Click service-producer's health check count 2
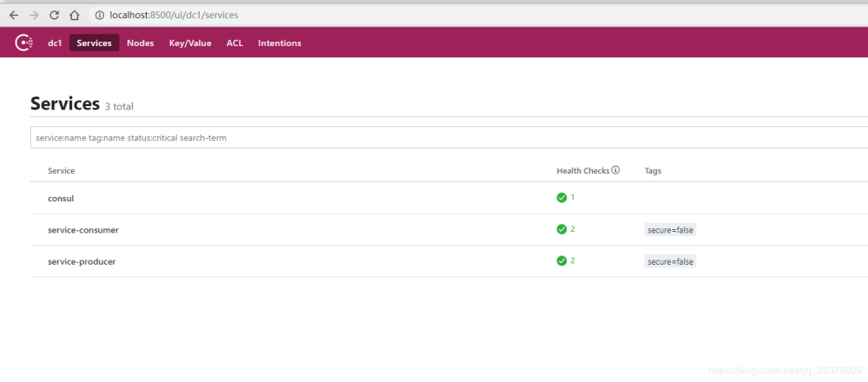 pyautogui.click(x=572, y=260)
